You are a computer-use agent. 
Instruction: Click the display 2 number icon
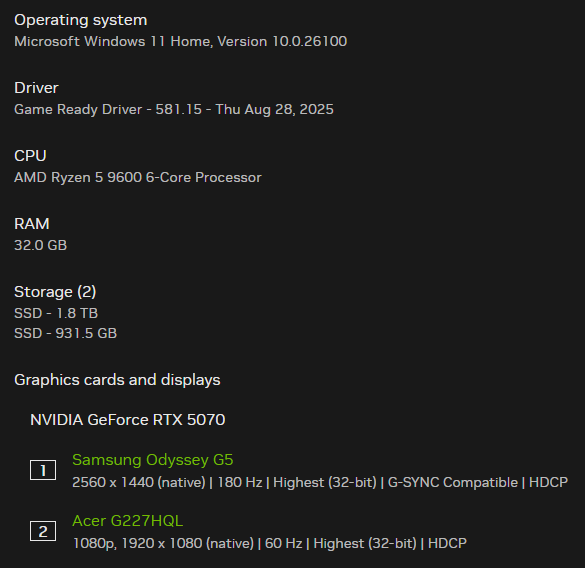point(43,531)
